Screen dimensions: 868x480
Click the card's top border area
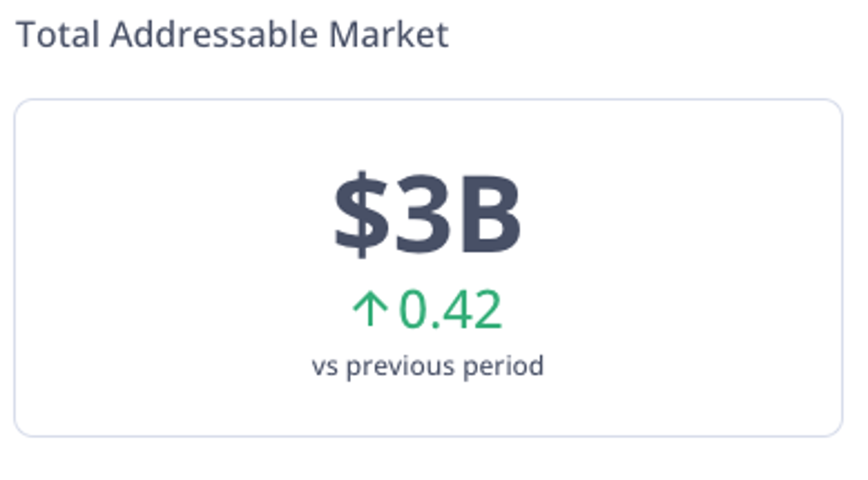pyautogui.click(x=429, y=100)
